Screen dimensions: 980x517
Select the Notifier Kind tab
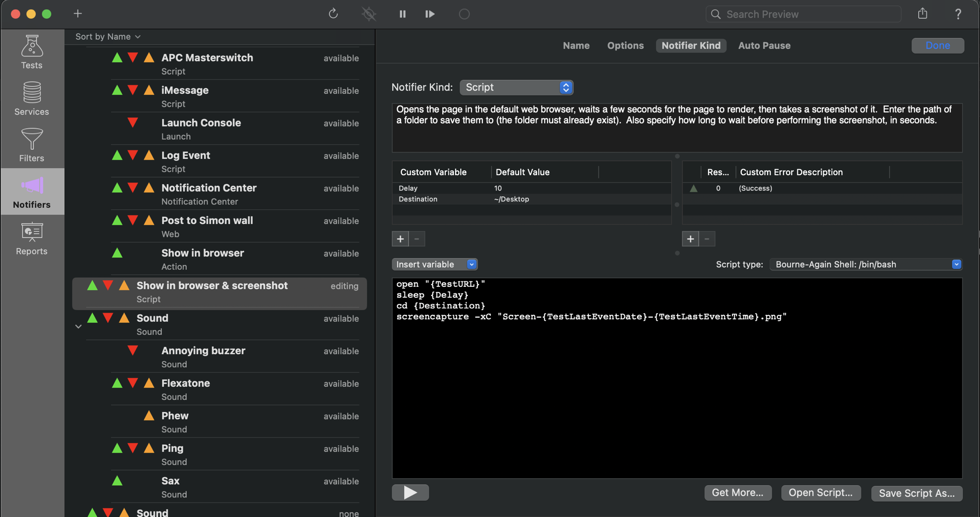coord(691,45)
